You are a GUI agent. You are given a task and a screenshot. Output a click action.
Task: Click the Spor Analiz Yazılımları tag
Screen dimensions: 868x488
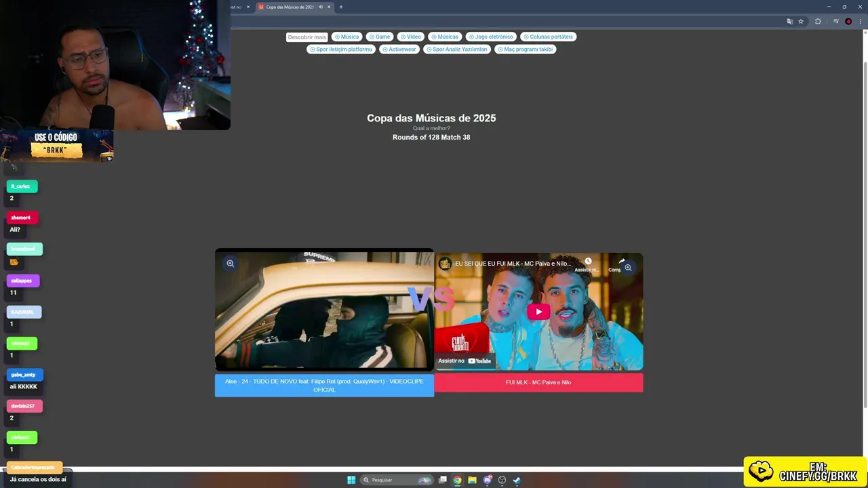pos(456,49)
